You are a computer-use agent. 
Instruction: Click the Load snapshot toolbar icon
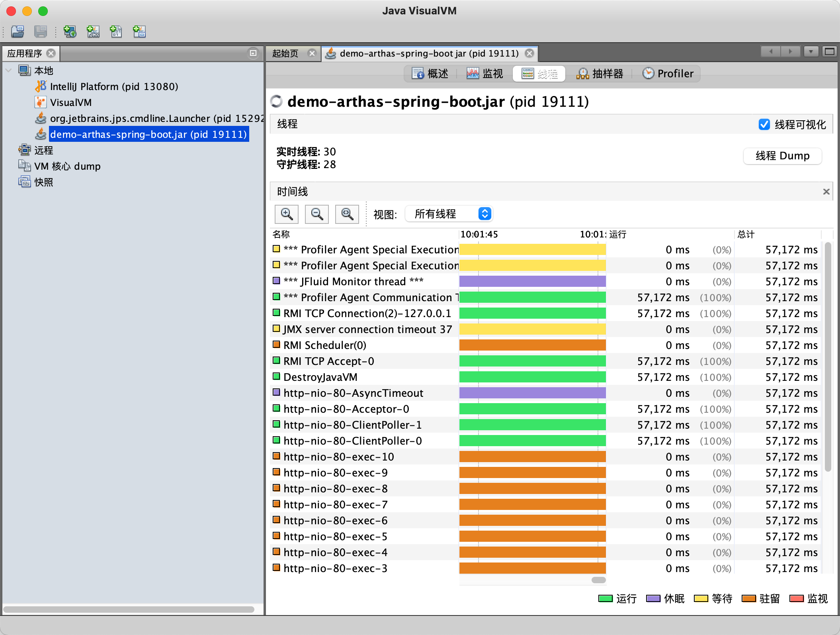(18, 31)
